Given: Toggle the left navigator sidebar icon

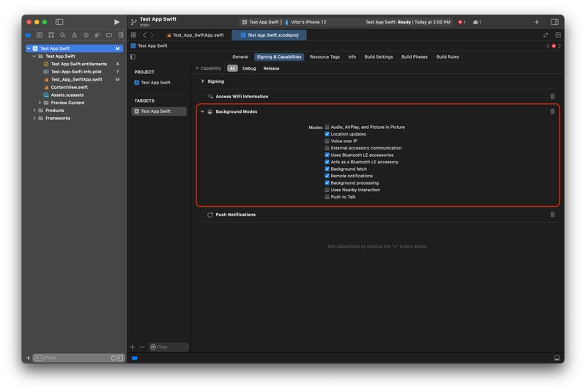Looking at the screenshot, I should click(59, 22).
